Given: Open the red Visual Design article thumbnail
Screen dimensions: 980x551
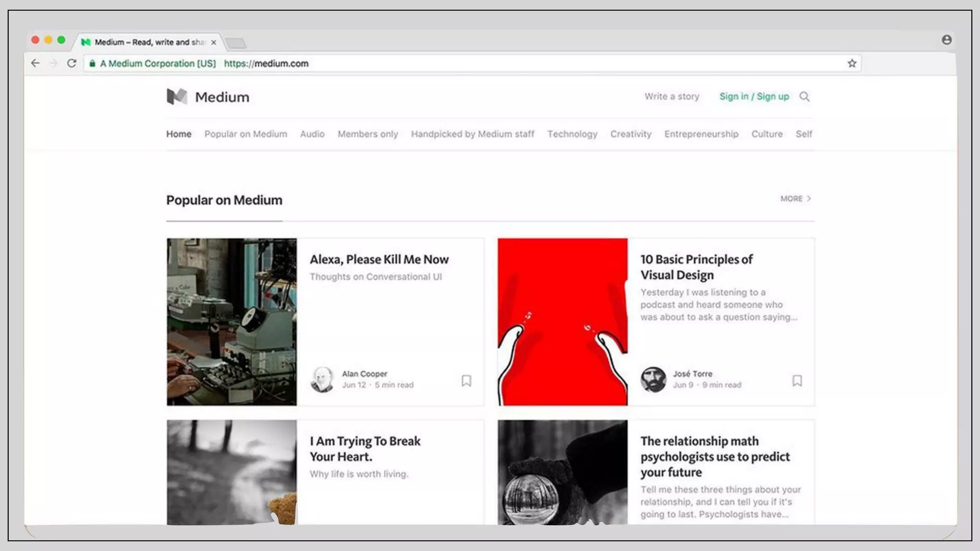Looking at the screenshot, I should tap(562, 322).
